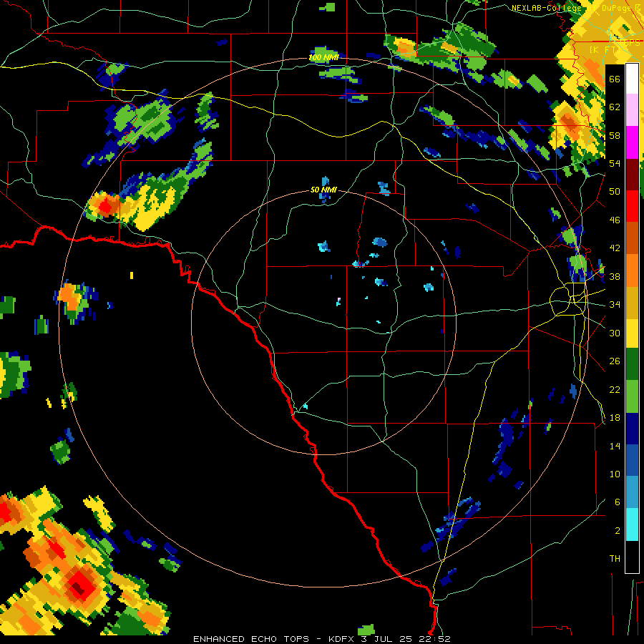Viewport: 644px width, 644px height.
Task: Click the legend label "TH"
Action: (x=615, y=559)
